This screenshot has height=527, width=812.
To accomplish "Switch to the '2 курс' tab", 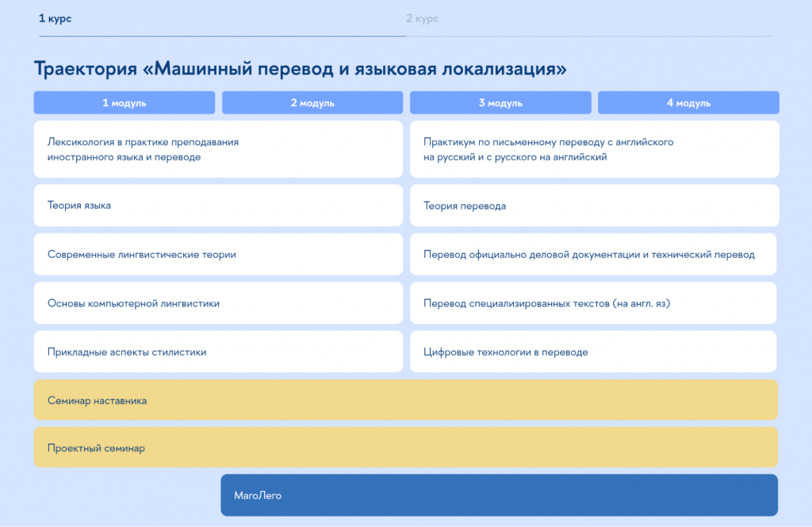I will tap(422, 19).
